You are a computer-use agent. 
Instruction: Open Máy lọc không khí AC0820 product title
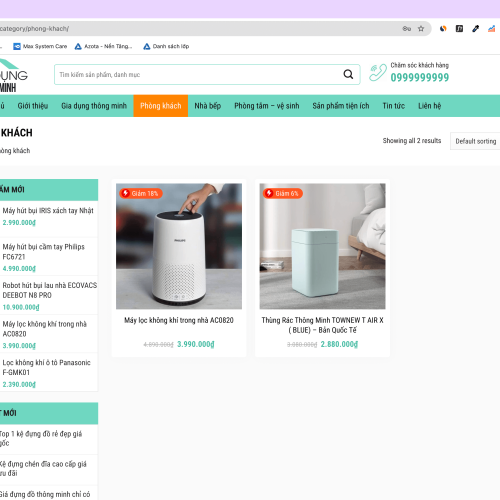[179, 320]
